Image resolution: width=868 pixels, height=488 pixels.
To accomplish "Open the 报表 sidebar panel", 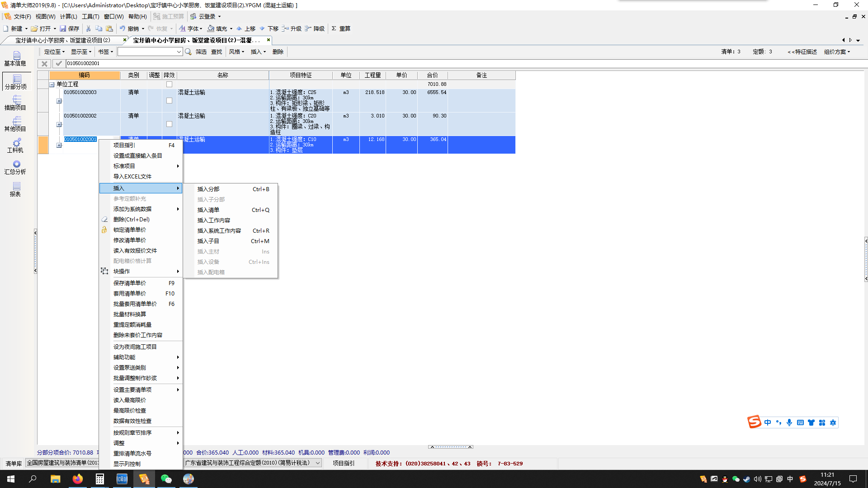I will click(15, 189).
